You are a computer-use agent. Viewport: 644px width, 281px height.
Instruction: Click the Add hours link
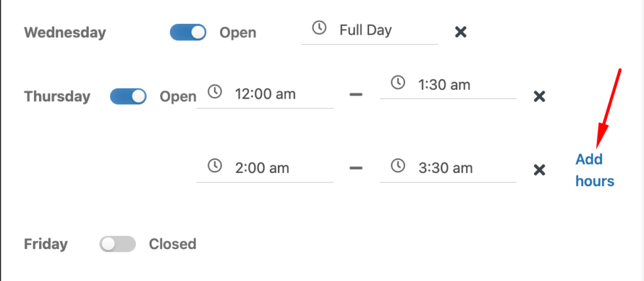pyautogui.click(x=595, y=170)
